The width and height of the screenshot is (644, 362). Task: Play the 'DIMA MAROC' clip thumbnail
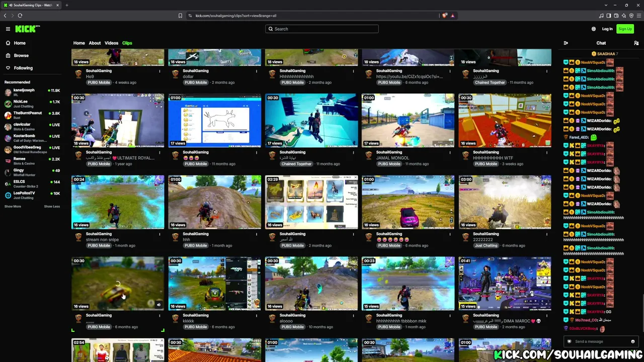[x=505, y=284]
